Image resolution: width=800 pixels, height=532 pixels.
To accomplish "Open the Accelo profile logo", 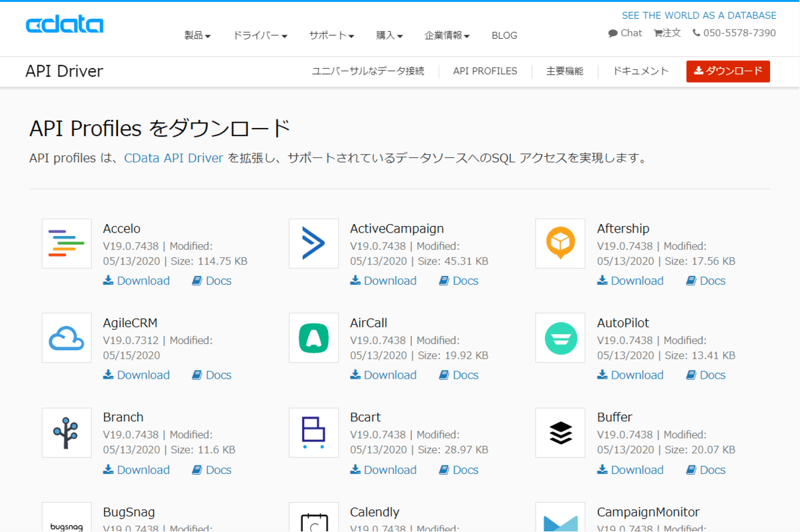I will point(67,244).
